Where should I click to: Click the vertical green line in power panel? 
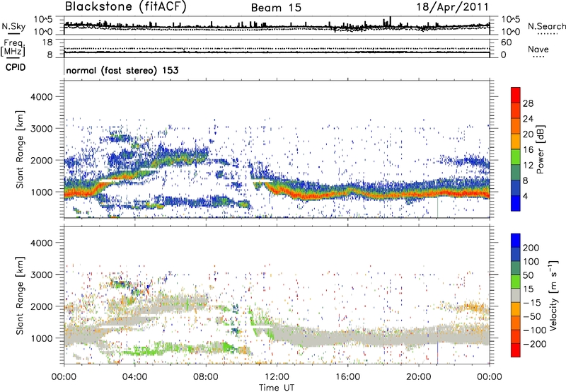pos(437,207)
